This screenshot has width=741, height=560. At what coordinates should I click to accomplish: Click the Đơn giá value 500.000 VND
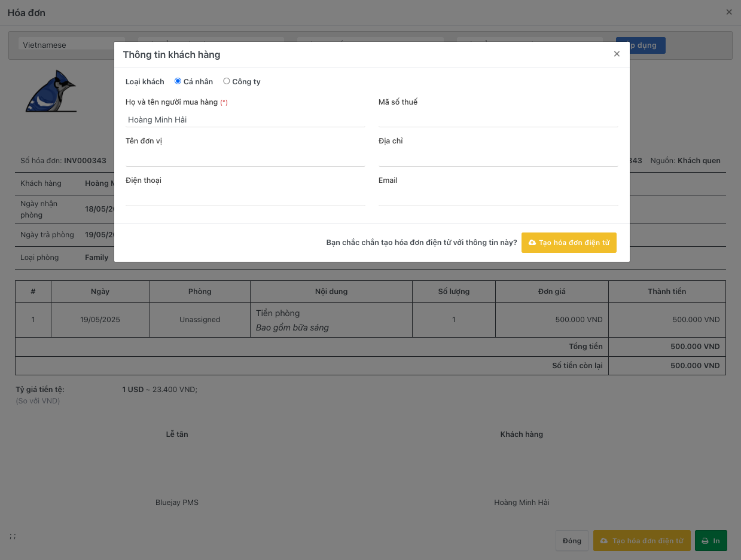click(579, 320)
